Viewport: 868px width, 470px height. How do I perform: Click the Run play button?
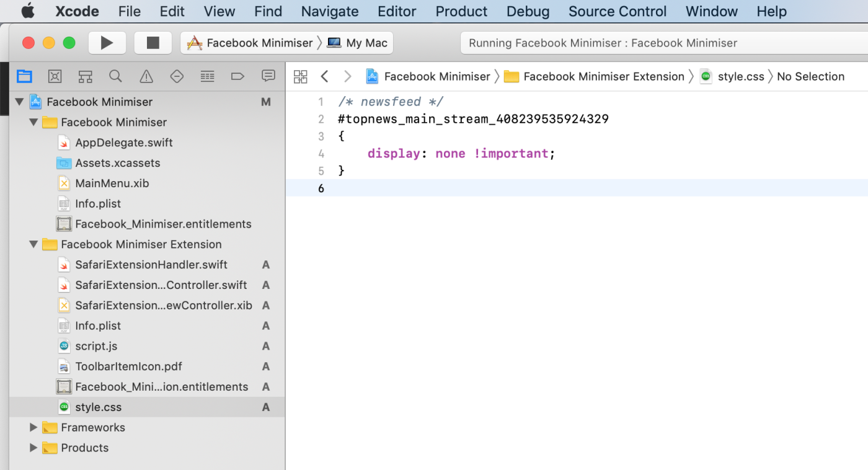point(107,43)
